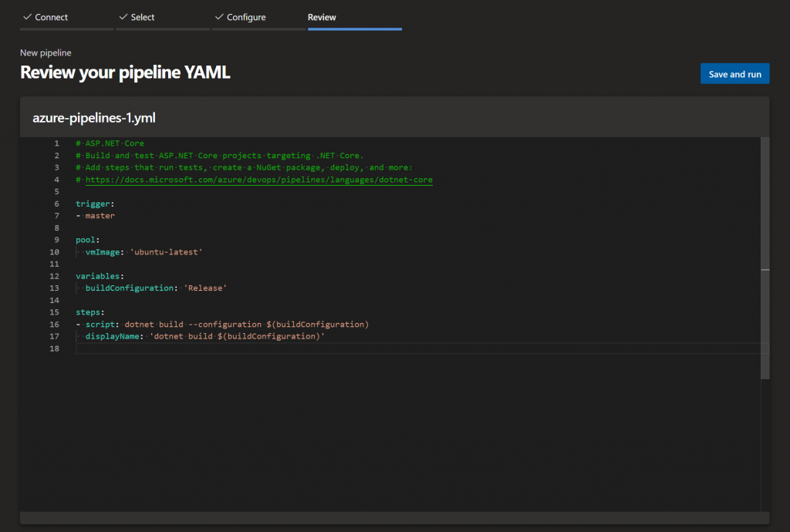Image resolution: width=790 pixels, height=532 pixels.
Task: Open the docs.microsoft.com dotnet-core link
Action: (259, 180)
